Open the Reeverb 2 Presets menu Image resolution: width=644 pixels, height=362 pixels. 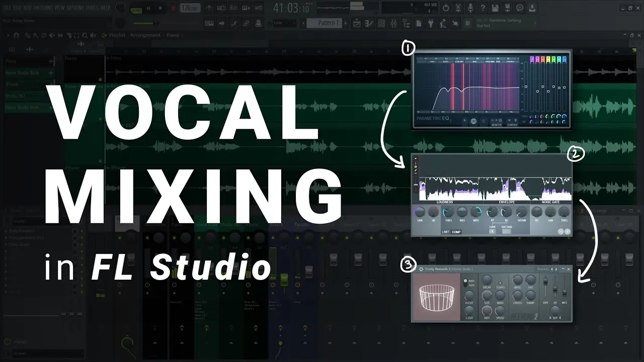click(x=543, y=269)
